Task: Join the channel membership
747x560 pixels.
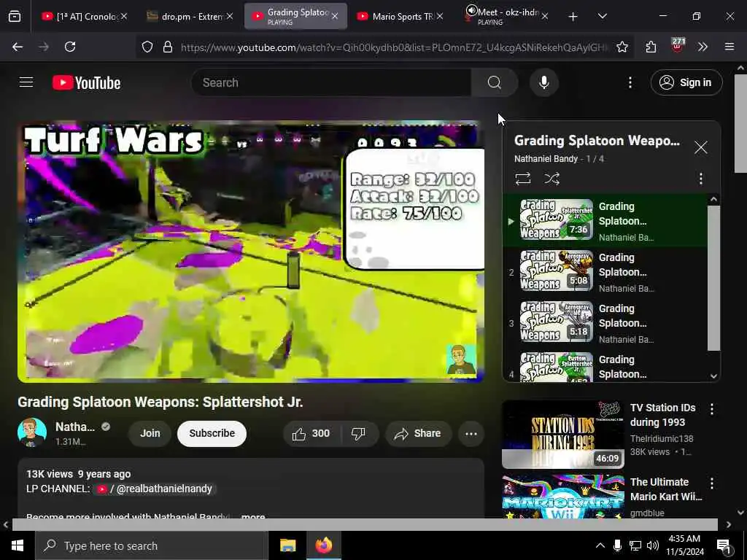Action: pos(150,433)
